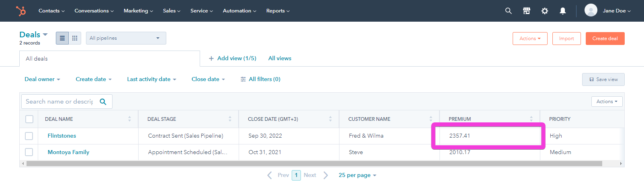Switch to board grid view
Image resolution: width=644 pixels, height=187 pixels.
click(75, 38)
